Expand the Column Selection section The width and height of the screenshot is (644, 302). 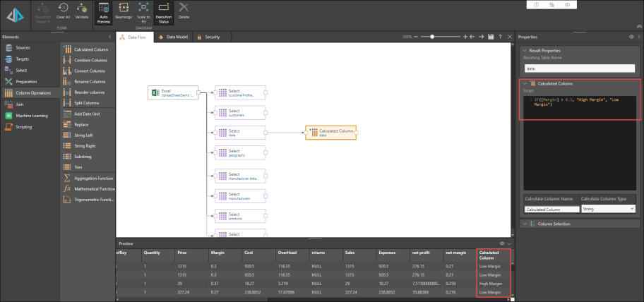point(524,224)
